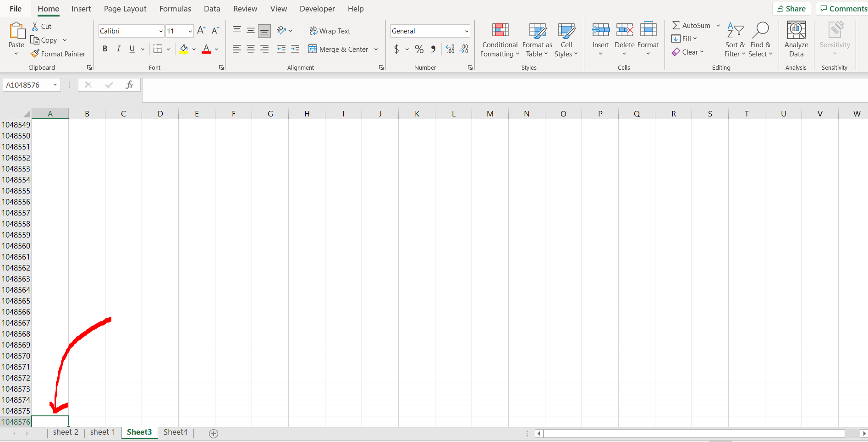Viewport: 868px width, 442px height.
Task: Add a new worksheet
Action: tap(213, 433)
